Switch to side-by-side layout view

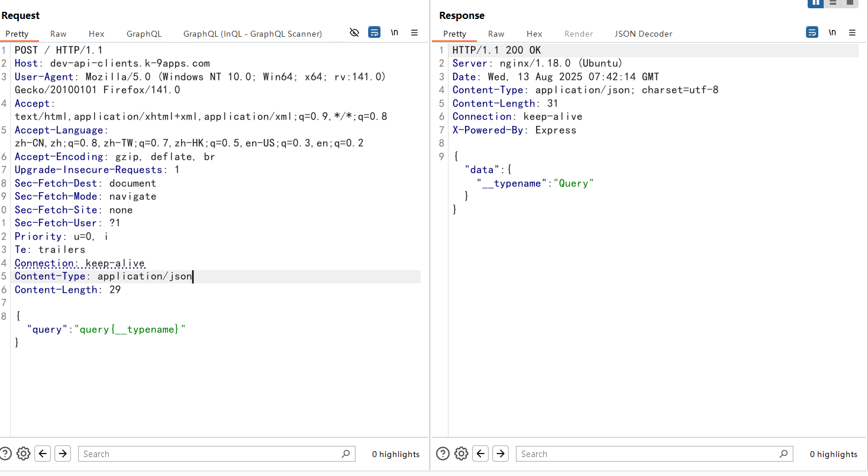pyautogui.click(x=816, y=3)
